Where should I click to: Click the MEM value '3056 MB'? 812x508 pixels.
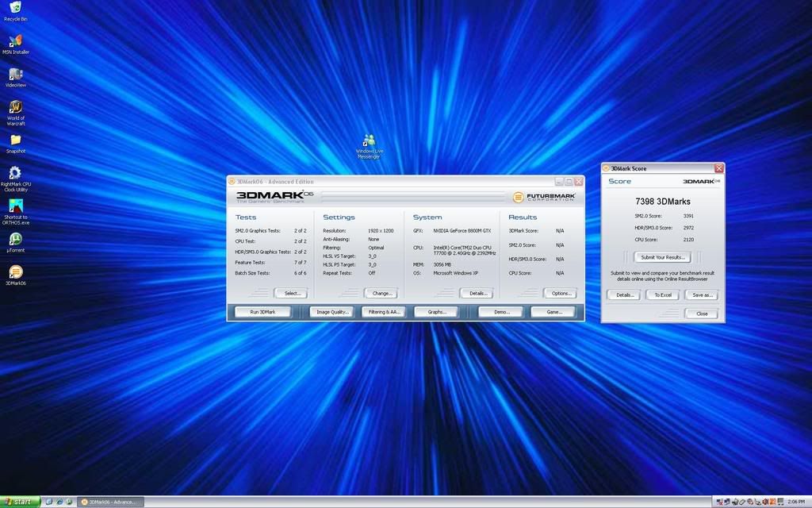[x=442, y=264]
